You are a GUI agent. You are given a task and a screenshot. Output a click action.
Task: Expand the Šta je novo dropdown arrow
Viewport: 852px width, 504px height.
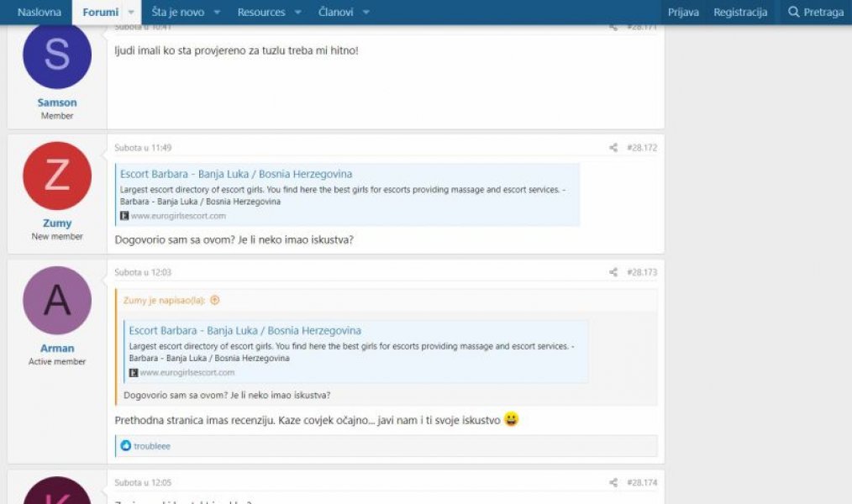point(217,13)
